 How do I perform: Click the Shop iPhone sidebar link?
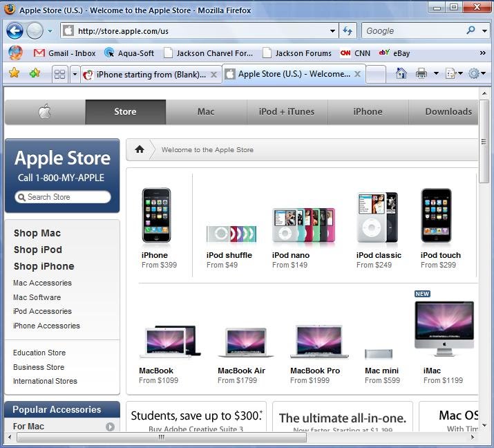pyautogui.click(x=44, y=266)
